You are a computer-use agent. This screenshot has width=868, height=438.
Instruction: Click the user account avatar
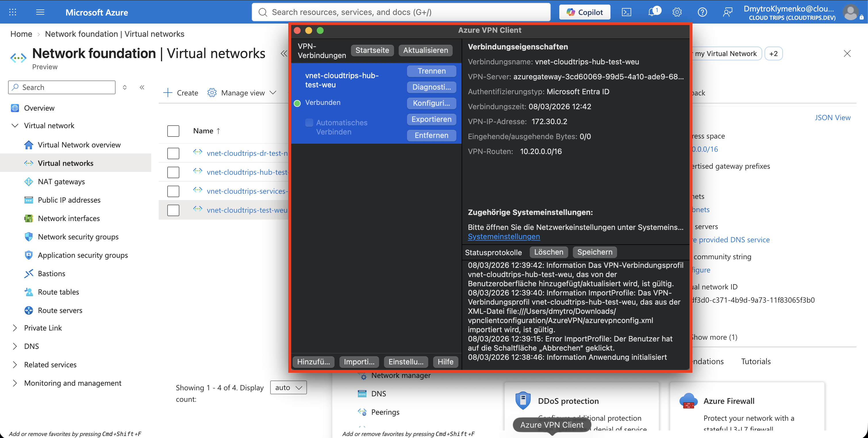click(x=850, y=12)
